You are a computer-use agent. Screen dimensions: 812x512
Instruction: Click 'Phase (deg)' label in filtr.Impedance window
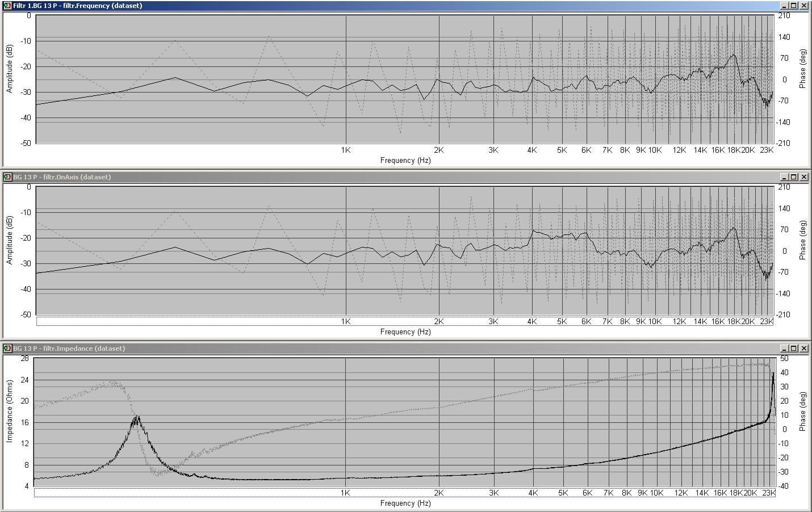pos(802,412)
